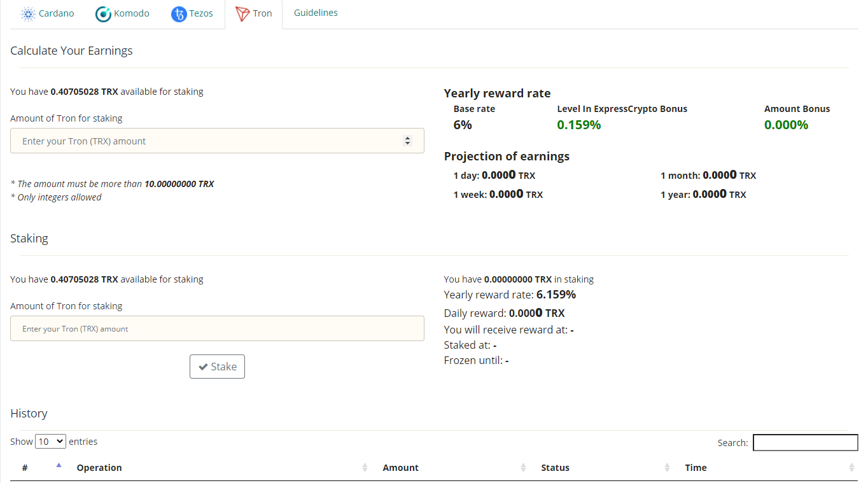The width and height of the screenshot is (868, 483).
Task: Click sort arrows beside Status column
Action: pyautogui.click(x=667, y=468)
